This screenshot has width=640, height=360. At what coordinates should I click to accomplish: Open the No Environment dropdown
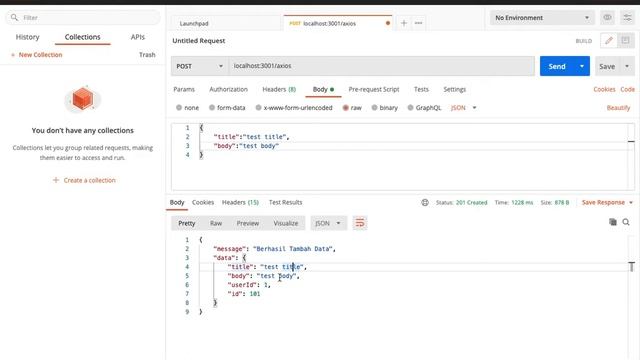click(x=542, y=18)
